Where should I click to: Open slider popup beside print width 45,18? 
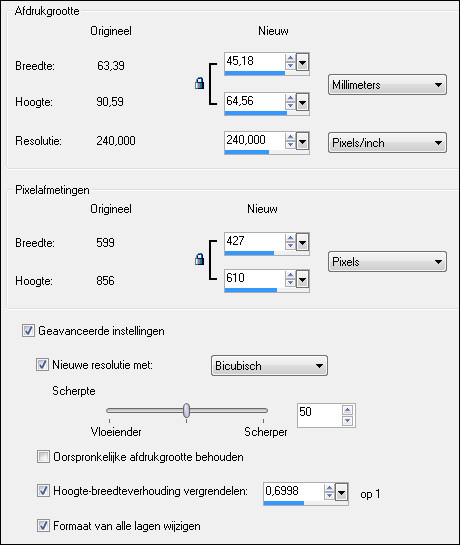pyautogui.click(x=302, y=63)
